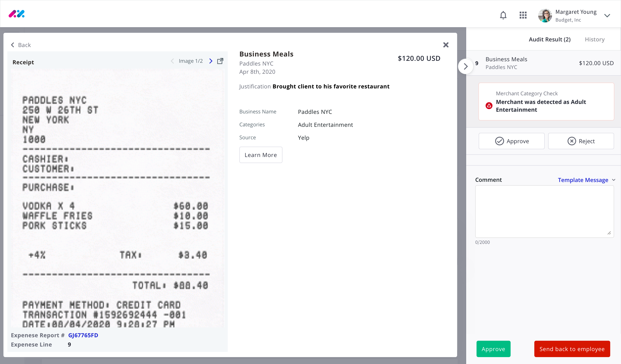Viewport: 621px width, 364px height.
Task: Open the Template Message dropdown
Action: pos(586,180)
